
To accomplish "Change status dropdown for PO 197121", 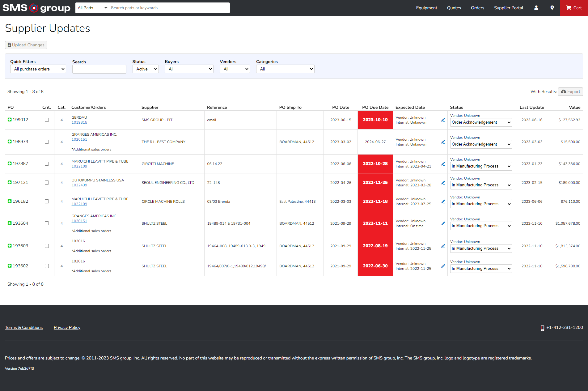I will [x=481, y=185].
